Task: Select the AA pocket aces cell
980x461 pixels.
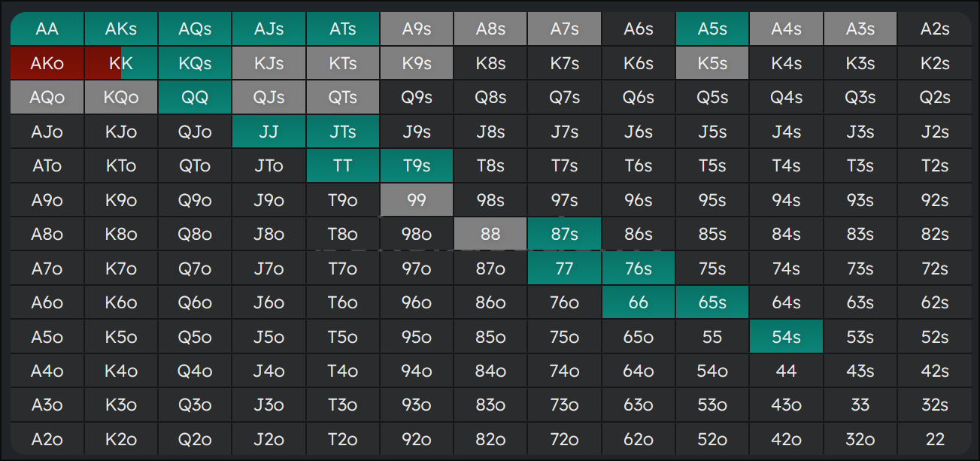Action: tap(47, 29)
